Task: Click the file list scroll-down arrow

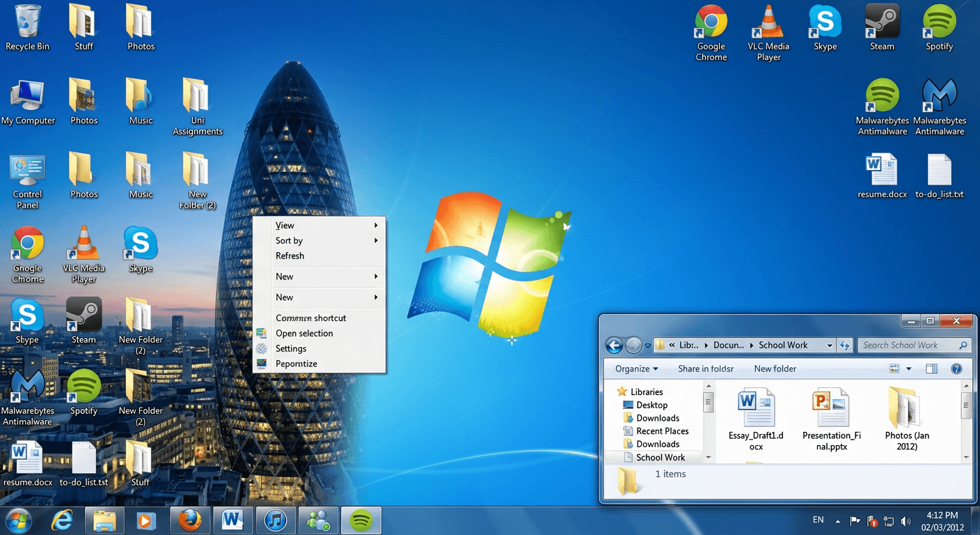Action: coord(967,458)
